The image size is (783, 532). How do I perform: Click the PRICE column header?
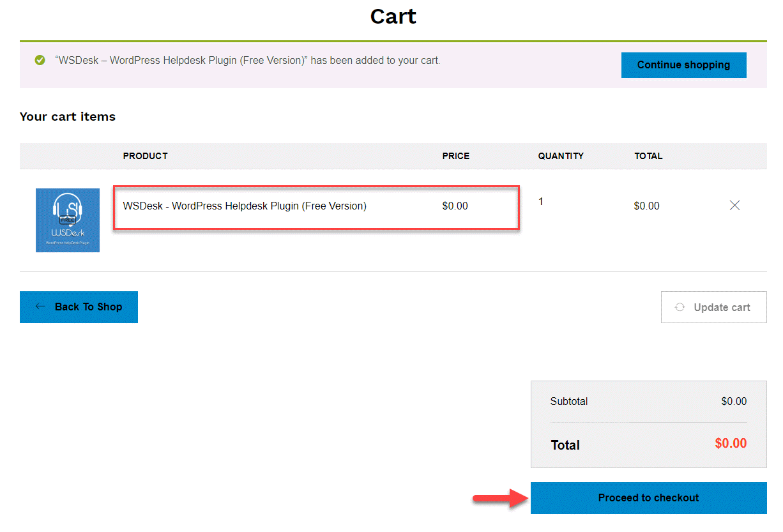coord(456,156)
